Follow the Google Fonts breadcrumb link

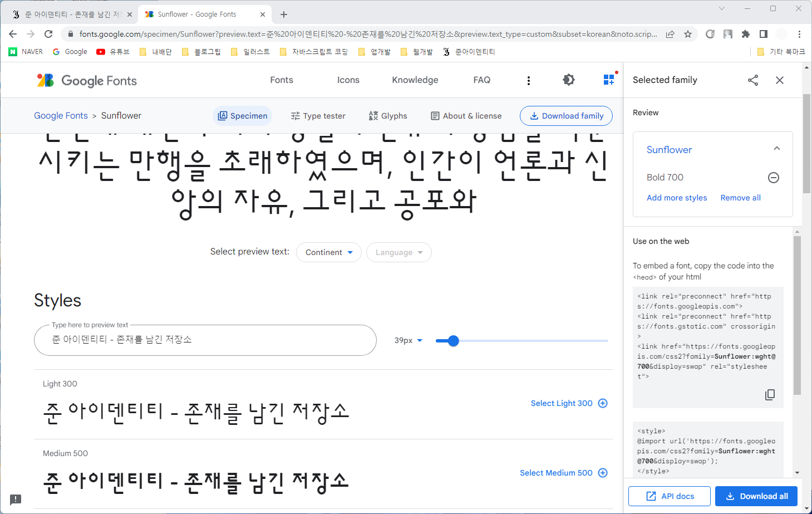click(x=61, y=116)
